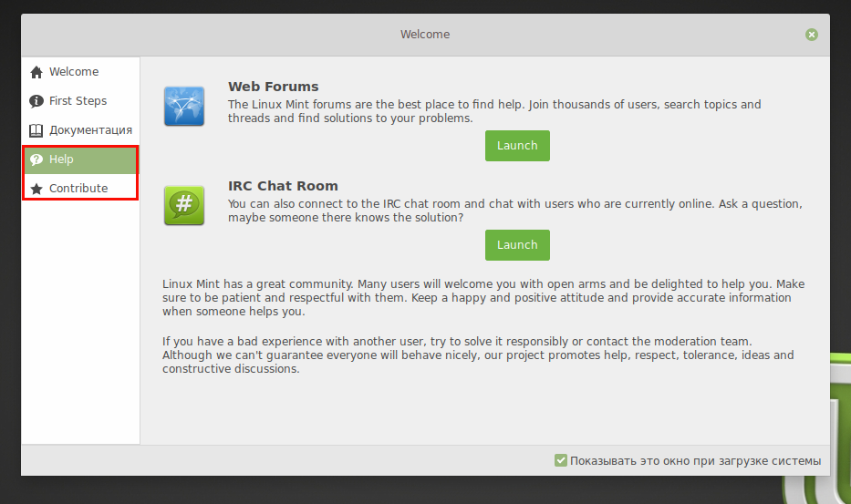Screen dimensions: 851x504
Task: Click the 'Web Forums' heading
Action: [x=273, y=87]
